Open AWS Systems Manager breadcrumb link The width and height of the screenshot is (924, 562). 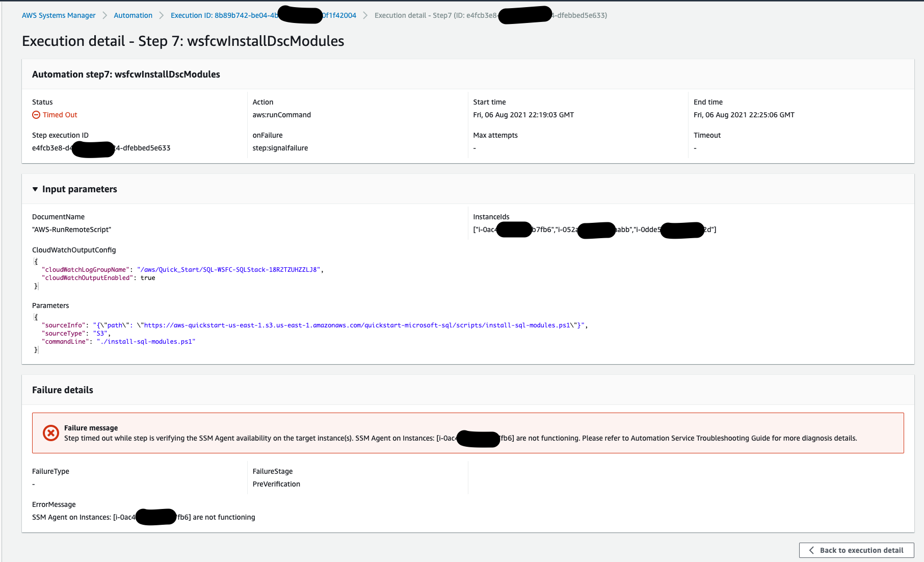(x=59, y=15)
